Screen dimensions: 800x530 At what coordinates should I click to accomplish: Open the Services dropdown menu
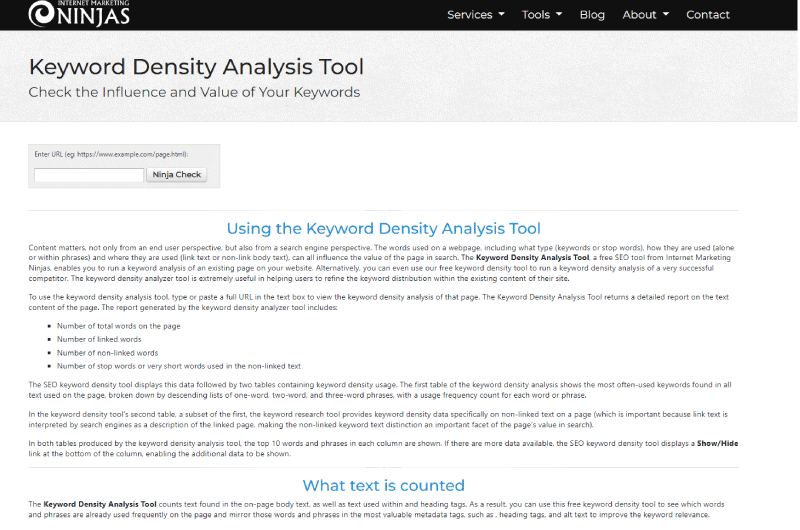476,15
